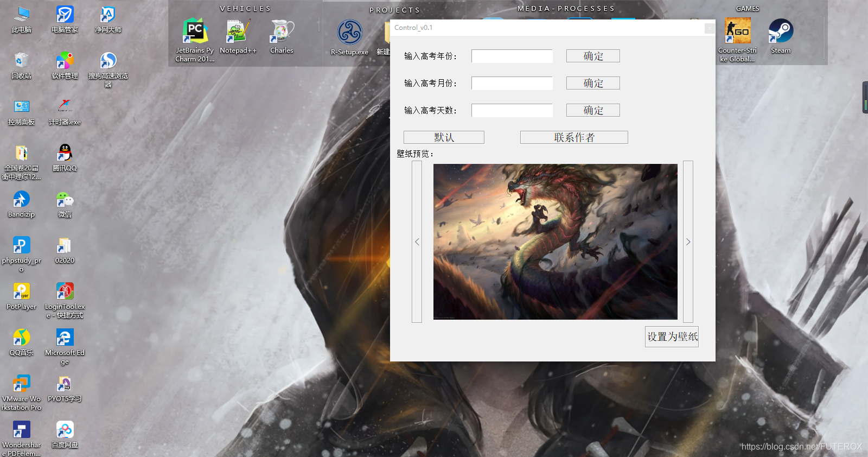Image resolution: width=868 pixels, height=457 pixels.
Task: Open the 全国卷20届 archive file icon
Action: [21, 162]
